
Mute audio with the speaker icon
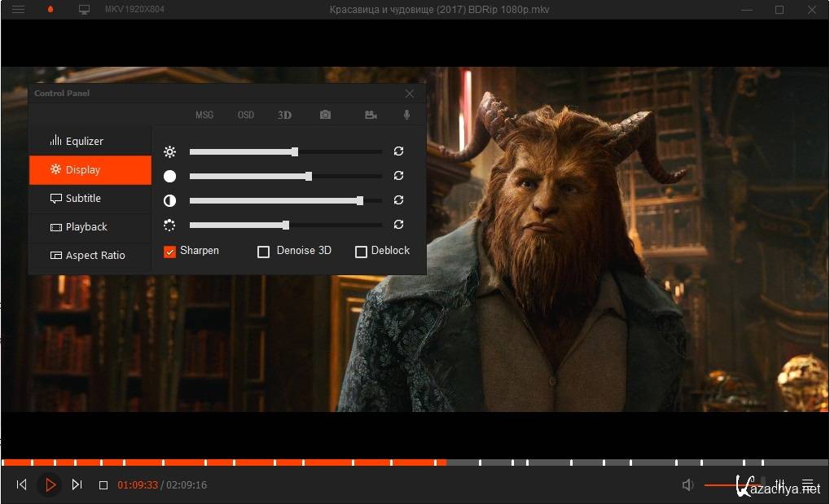click(x=688, y=485)
